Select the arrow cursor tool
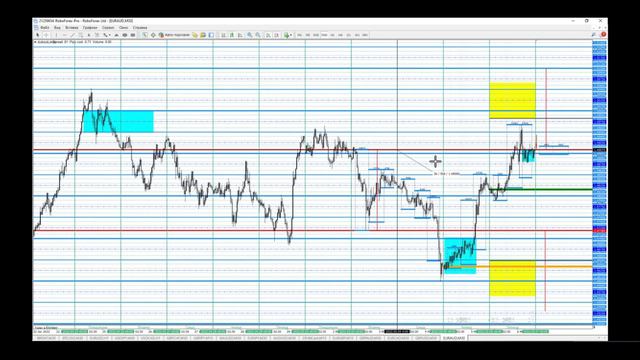This screenshot has height=360, width=640. 38,35
